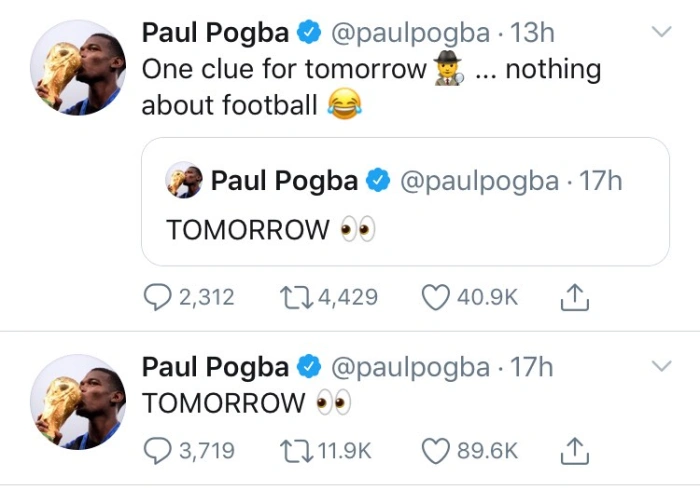
Task: Share the 'One clue for tomorrow' tweet
Action: pos(574,297)
